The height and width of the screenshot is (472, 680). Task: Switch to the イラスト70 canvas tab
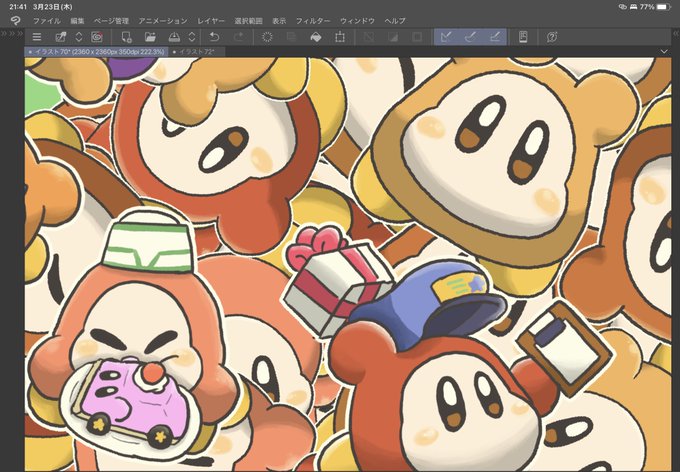pyautogui.click(x=96, y=52)
